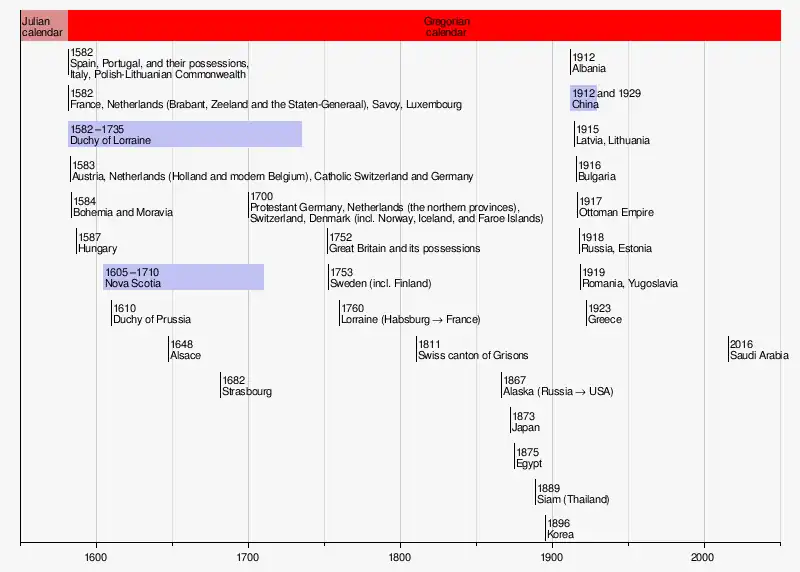This screenshot has height=572, width=800.
Task: Open the Saudi Arabia 2016 entry
Action: tap(758, 349)
